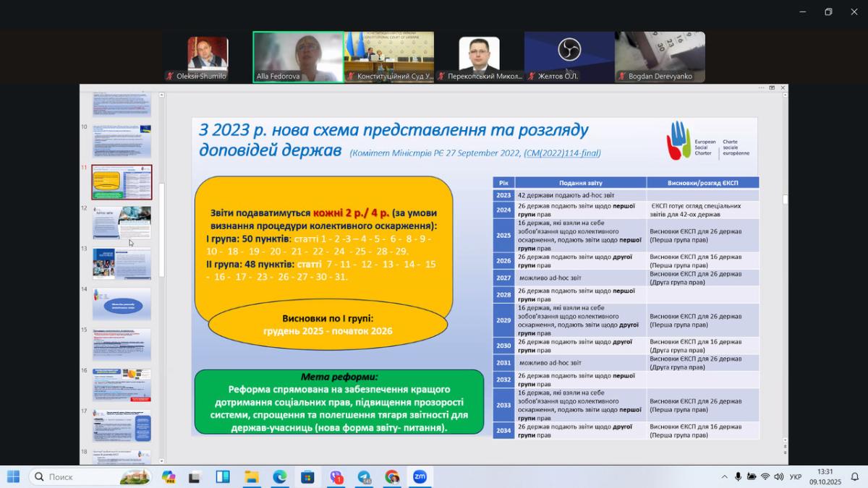868x488 pixels.
Task: Select slide 10 thumbnail in the panel
Action: click(122, 141)
